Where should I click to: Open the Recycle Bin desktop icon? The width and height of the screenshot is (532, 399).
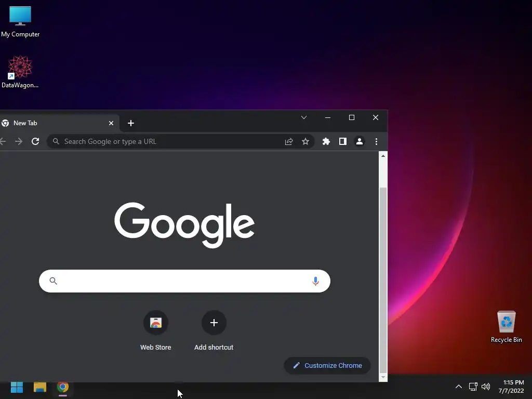pyautogui.click(x=506, y=326)
